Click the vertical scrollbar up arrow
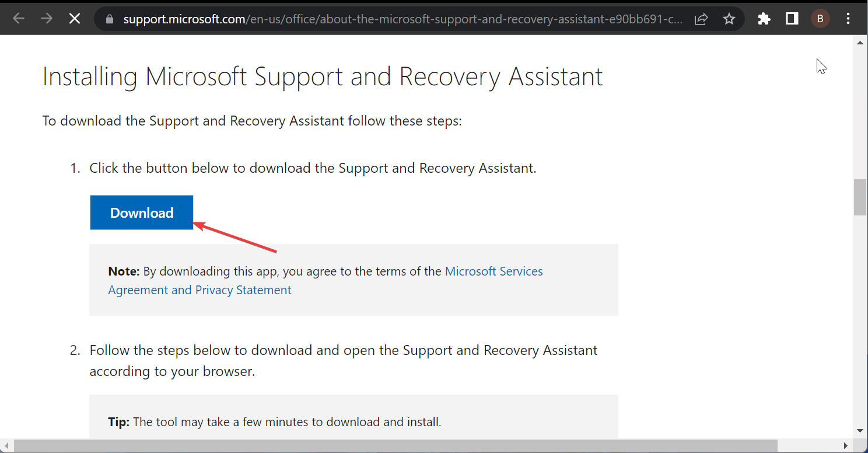This screenshot has height=453, width=868. coord(860,43)
